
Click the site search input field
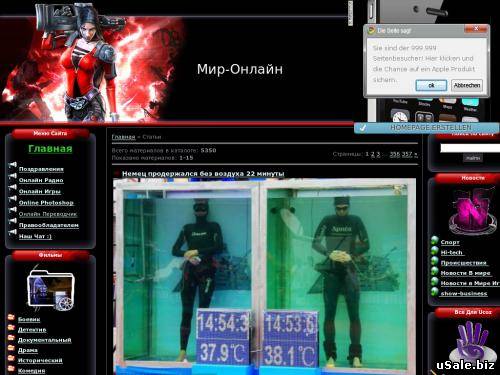pos(470,148)
